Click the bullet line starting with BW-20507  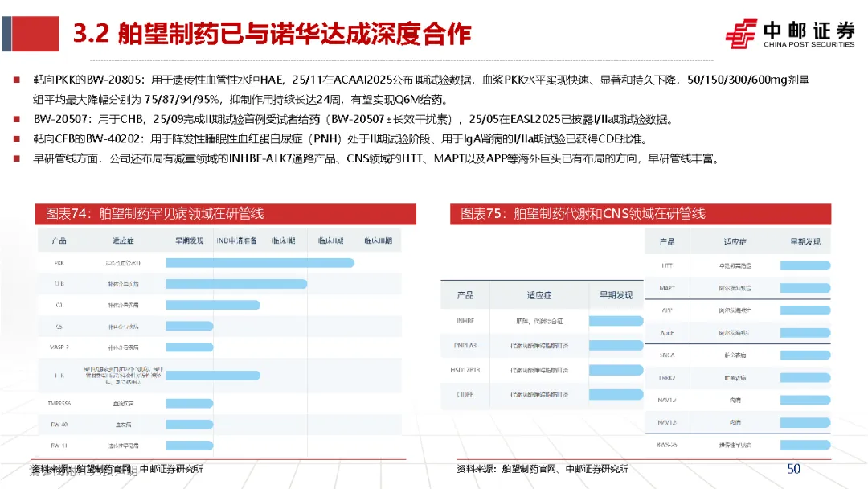tap(353, 119)
